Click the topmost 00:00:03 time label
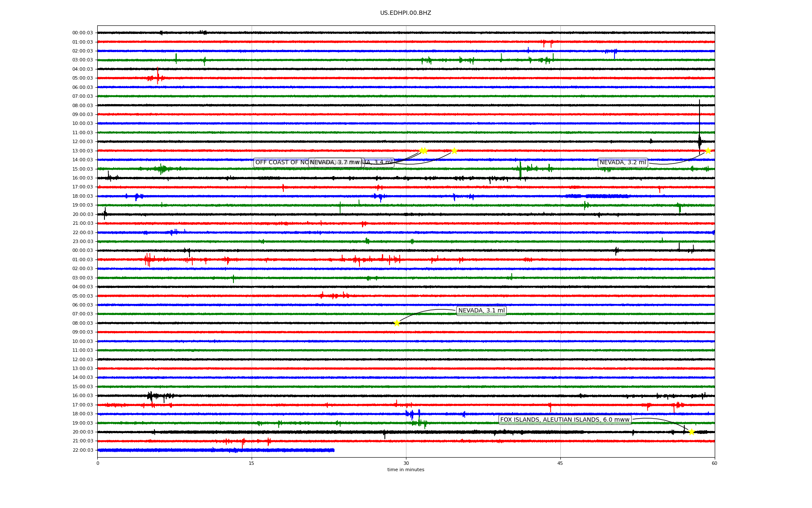Viewport: 812px width, 508px height. coord(82,33)
